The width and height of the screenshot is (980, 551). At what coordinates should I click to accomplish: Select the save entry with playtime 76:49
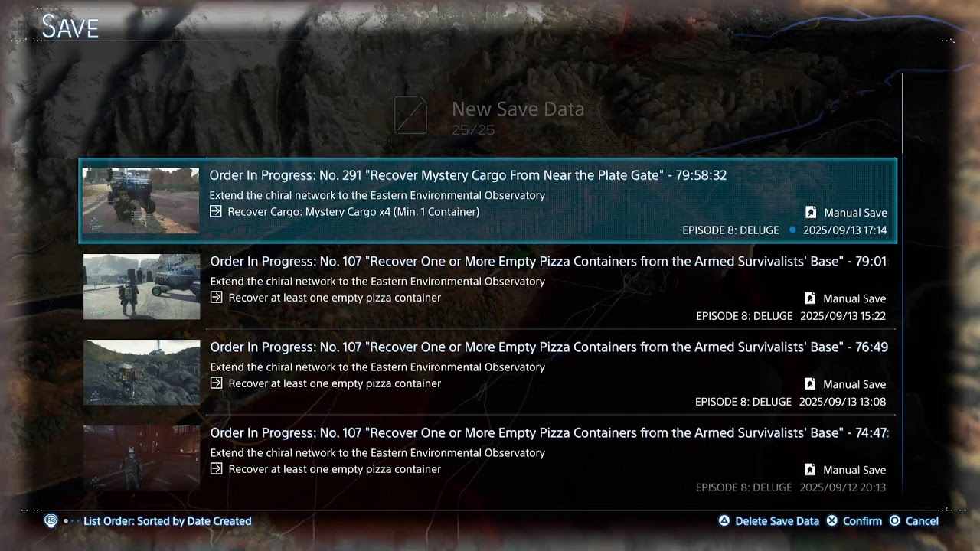[x=488, y=372]
